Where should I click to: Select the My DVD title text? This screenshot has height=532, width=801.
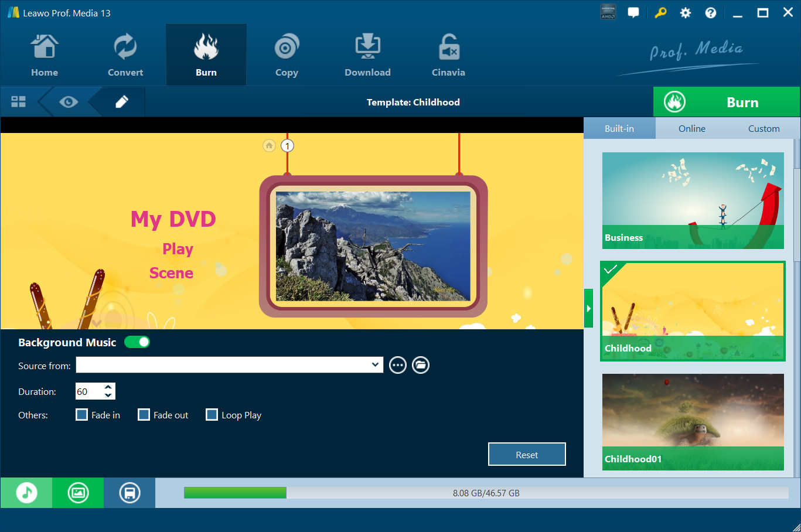coord(173,219)
